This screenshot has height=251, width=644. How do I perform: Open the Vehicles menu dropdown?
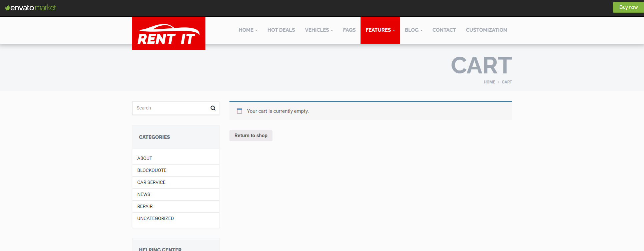pyautogui.click(x=319, y=30)
